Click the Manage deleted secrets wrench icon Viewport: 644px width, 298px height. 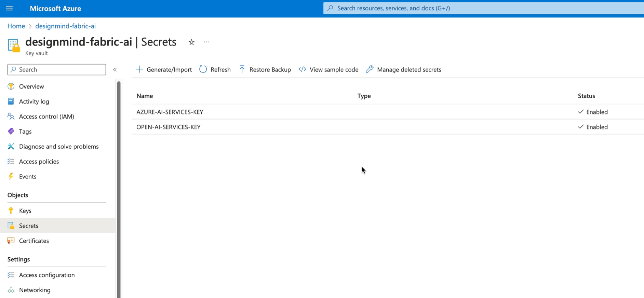[370, 69]
